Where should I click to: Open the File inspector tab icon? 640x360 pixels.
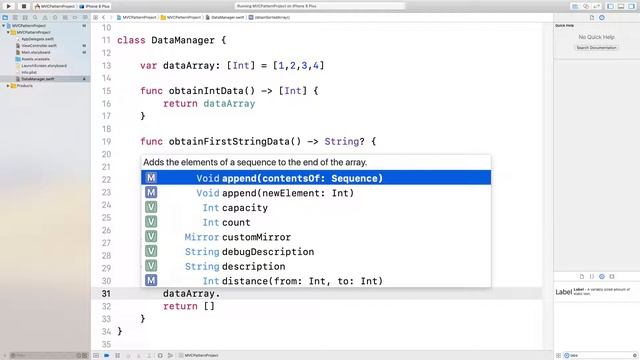coord(591,18)
